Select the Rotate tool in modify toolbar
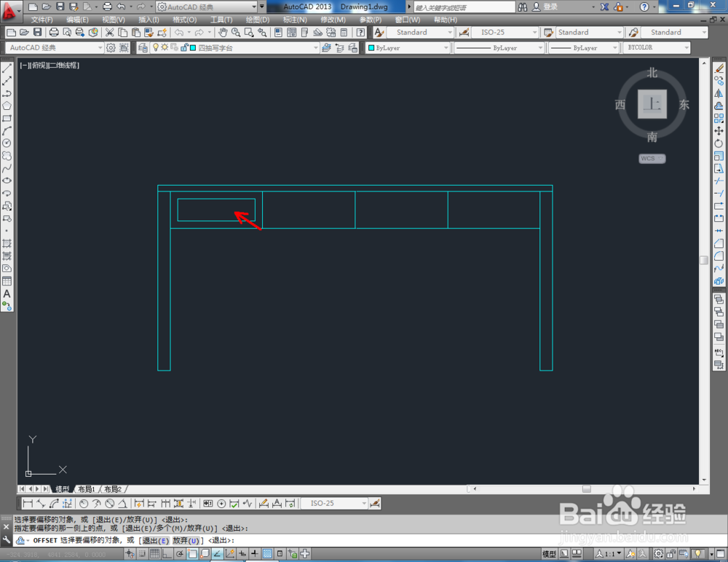Screen dimensions: 728x562 719,143
